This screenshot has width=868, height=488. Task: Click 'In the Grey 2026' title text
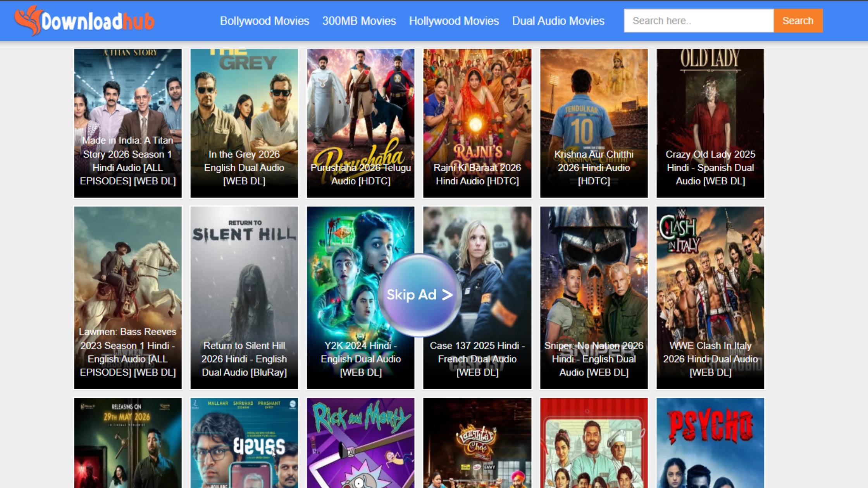pyautogui.click(x=244, y=154)
